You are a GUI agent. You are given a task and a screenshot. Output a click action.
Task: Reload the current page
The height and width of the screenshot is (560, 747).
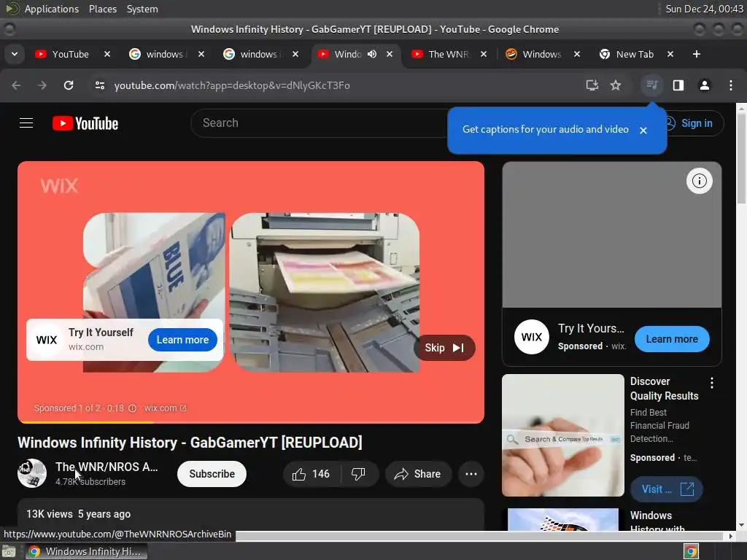(x=69, y=85)
